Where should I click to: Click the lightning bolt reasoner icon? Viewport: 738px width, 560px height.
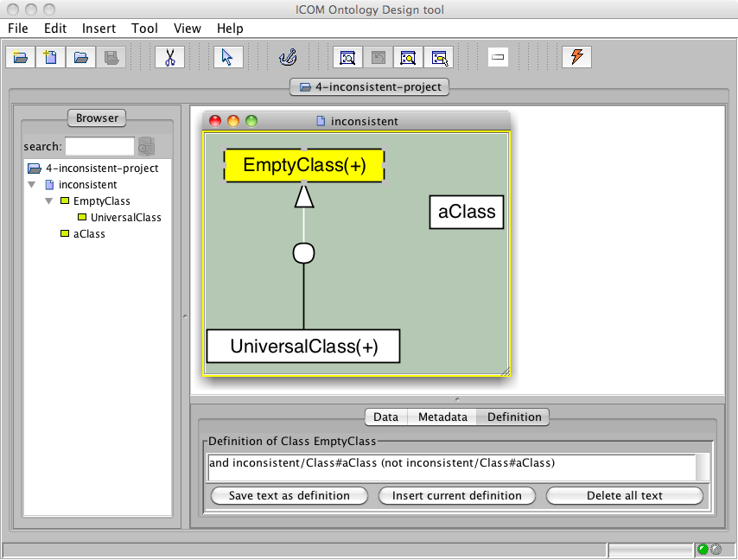[576, 57]
